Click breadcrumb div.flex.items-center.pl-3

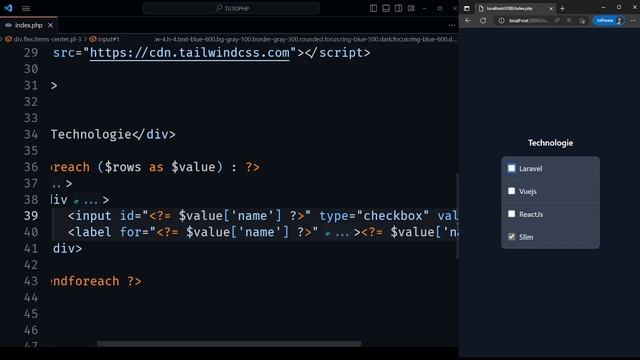(44, 39)
